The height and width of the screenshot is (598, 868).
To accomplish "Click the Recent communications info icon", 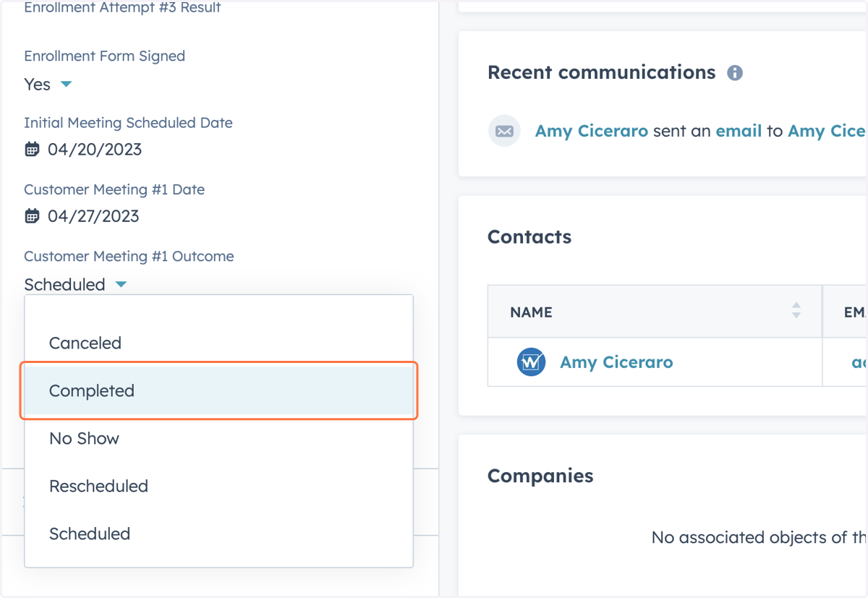I will click(735, 73).
